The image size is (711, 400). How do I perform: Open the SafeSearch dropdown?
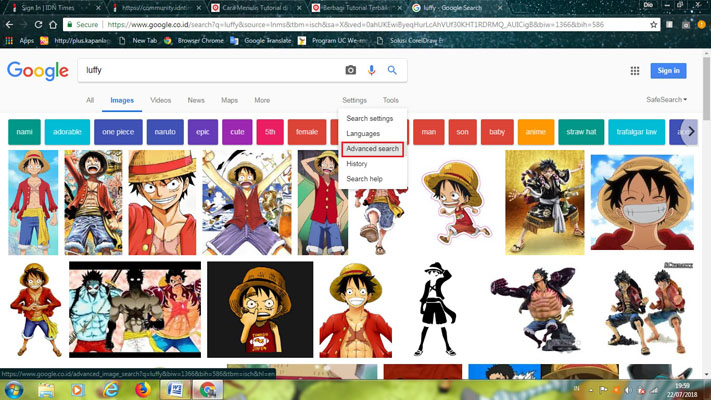click(x=666, y=99)
